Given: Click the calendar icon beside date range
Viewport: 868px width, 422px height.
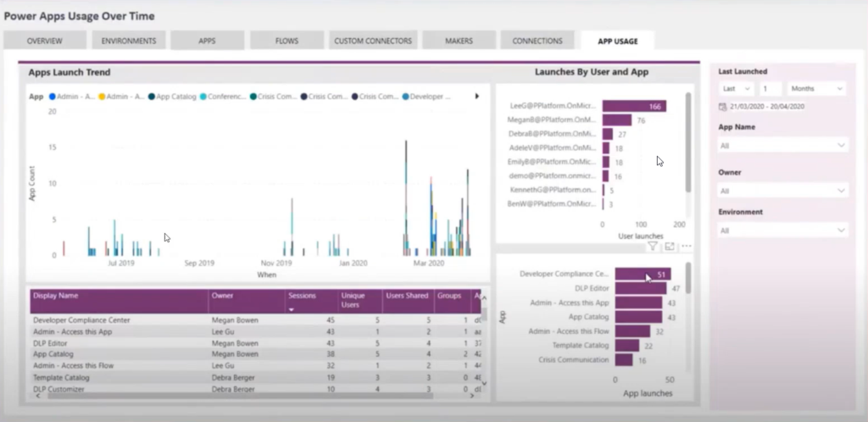Looking at the screenshot, I should pyautogui.click(x=722, y=107).
